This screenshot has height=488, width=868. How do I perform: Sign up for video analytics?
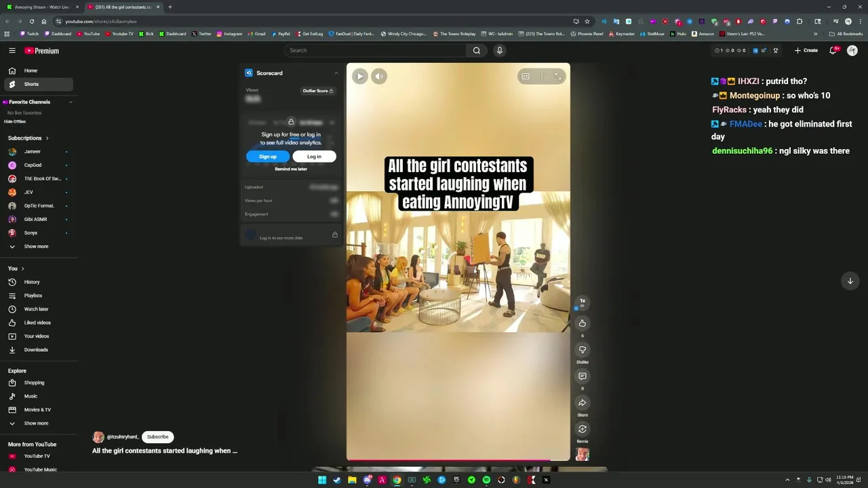click(268, 157)
